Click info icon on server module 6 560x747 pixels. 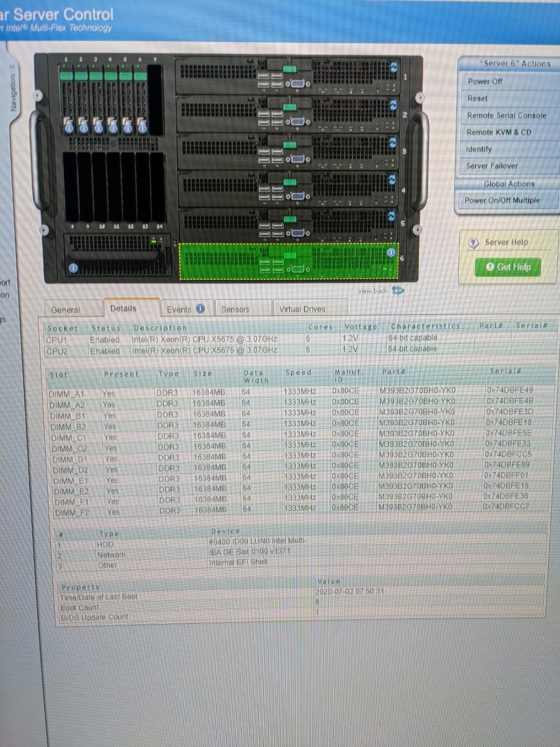click(x=391, y=253)
